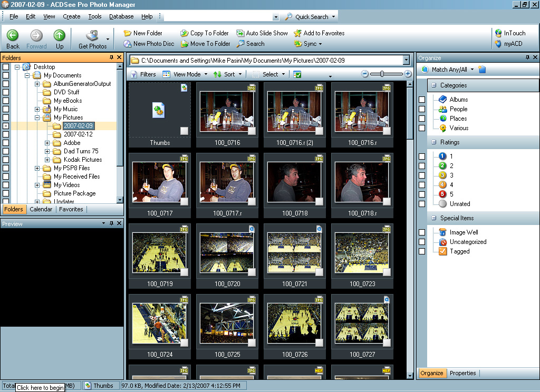Tick the Unrated rating checkbox
Image resolution: width=540 pixels, height=392 pixels.
(x=422, y=204)
